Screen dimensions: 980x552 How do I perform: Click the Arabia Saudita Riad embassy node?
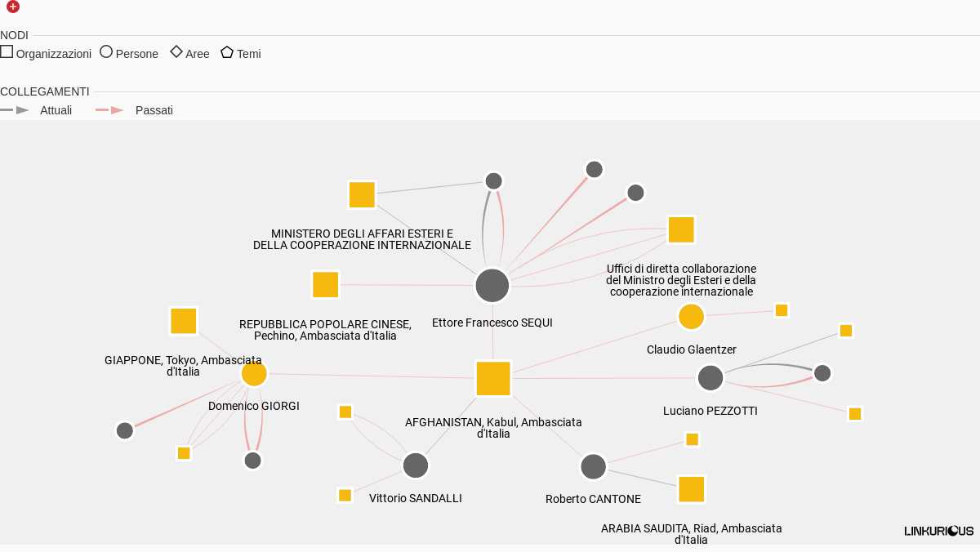pyautogui.click(x=691, y=489)
